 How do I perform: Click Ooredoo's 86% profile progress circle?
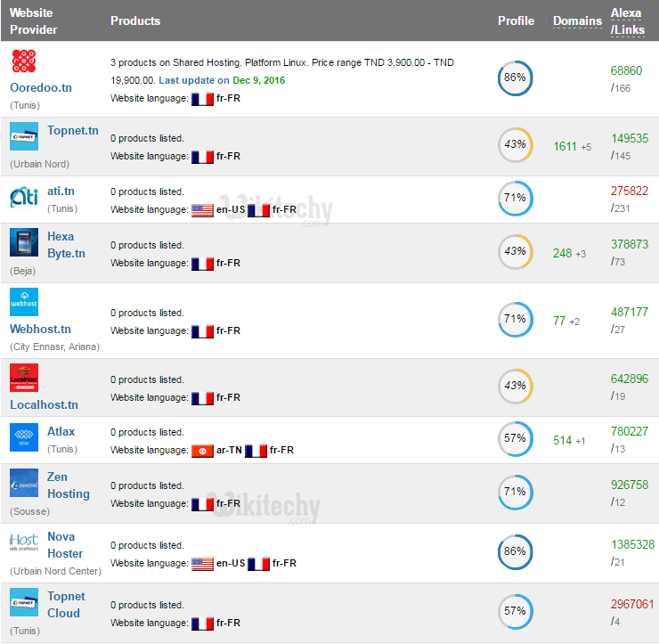(x=515, y=78)
